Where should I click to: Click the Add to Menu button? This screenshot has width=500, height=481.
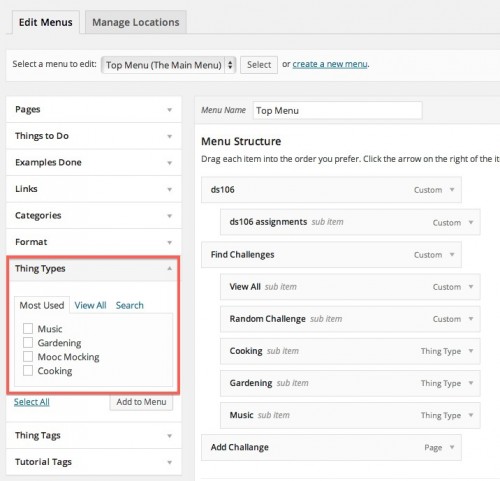(x=141, y=402)
